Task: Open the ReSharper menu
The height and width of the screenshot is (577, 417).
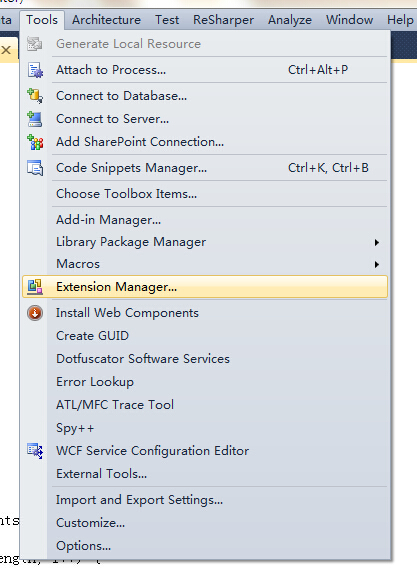Action: click(x=223, y=20)
